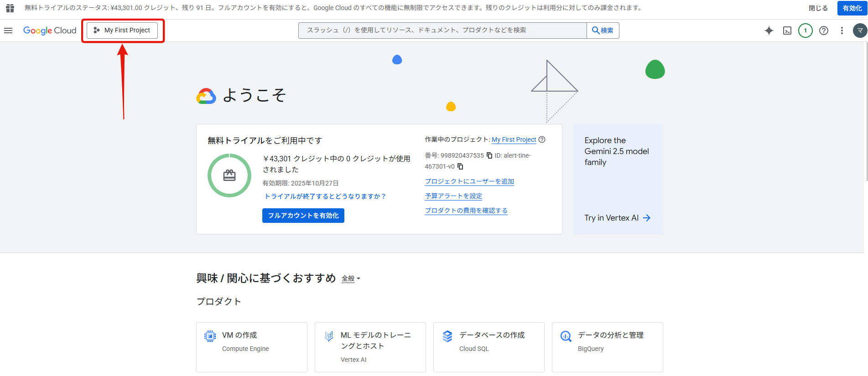The image size is (868, 376).
Task: Click the 検索 search button
Action: [x=603, y=30]
